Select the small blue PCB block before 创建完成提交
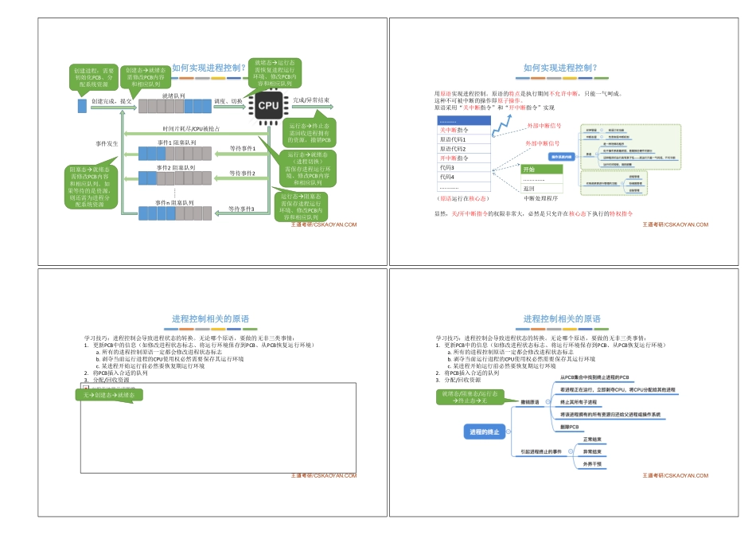Image resolution: width=756 pixels, height=535 pixels. coord(81,105)
